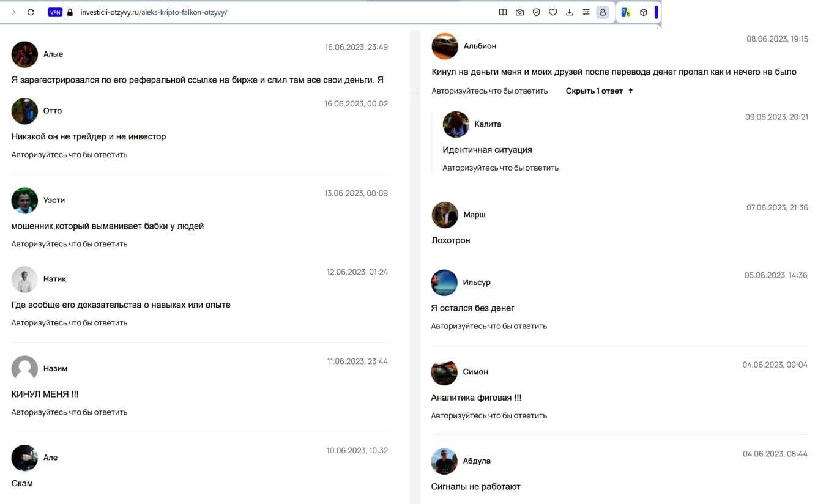Click Альбион's avatar thumbnail

[445, 46]
